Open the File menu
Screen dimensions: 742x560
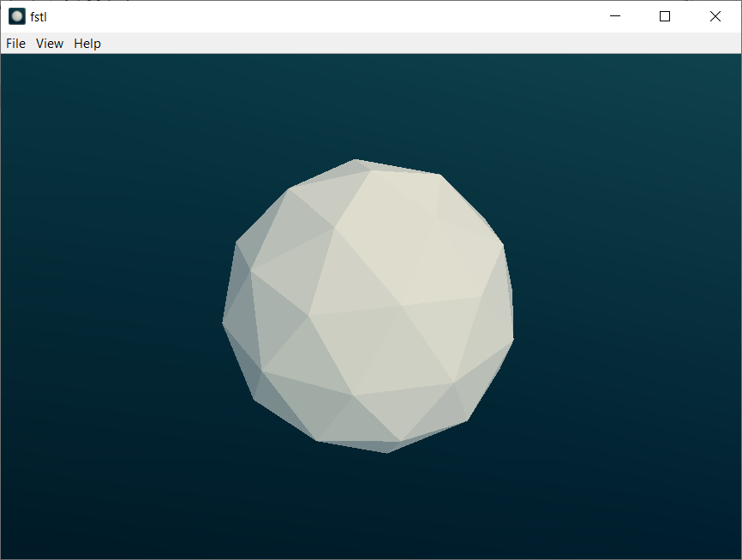[15, 44]
